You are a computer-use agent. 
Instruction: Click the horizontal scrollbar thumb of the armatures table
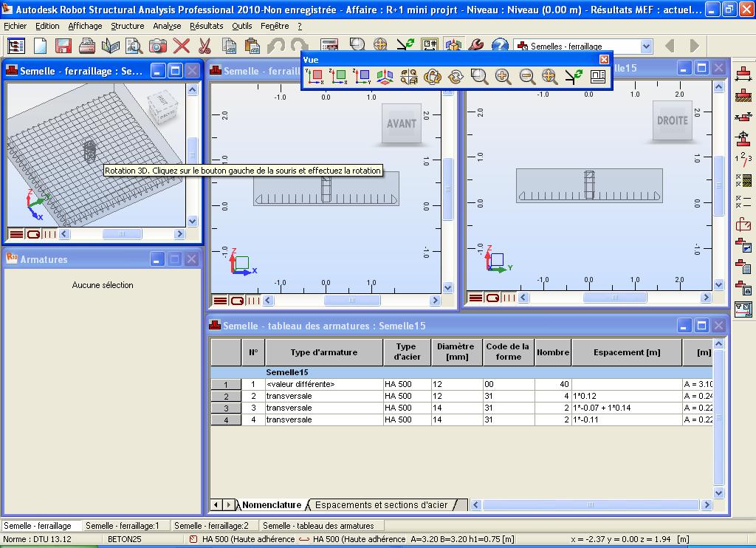coord(591,505)
